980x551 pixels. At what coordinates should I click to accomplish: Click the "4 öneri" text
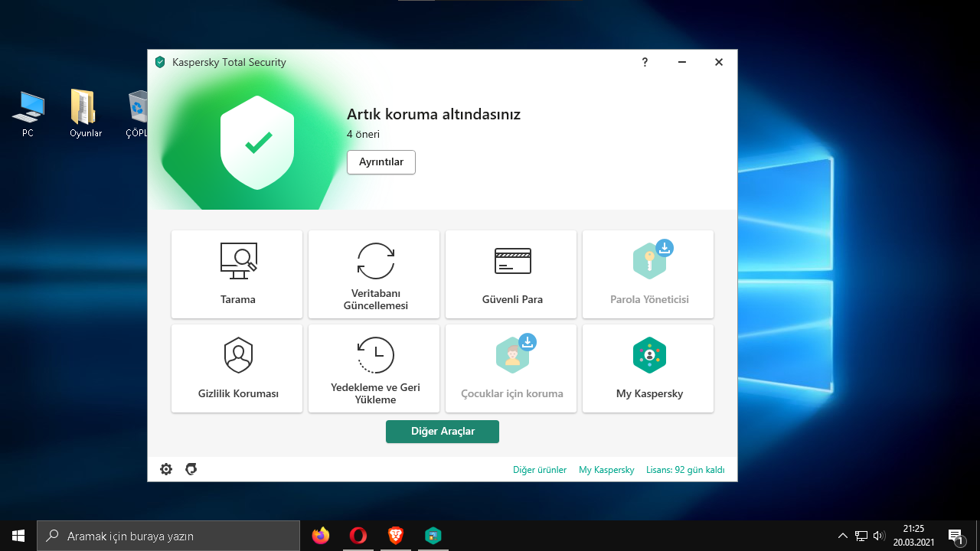point(363,135)
